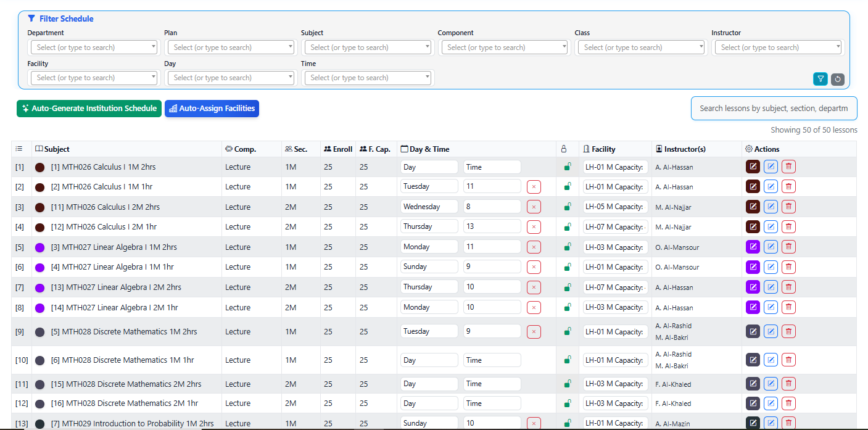This screenshot has height=430, width=868.
Task: Click Auto-Generate Institution Schedule button
Action: 89,109
